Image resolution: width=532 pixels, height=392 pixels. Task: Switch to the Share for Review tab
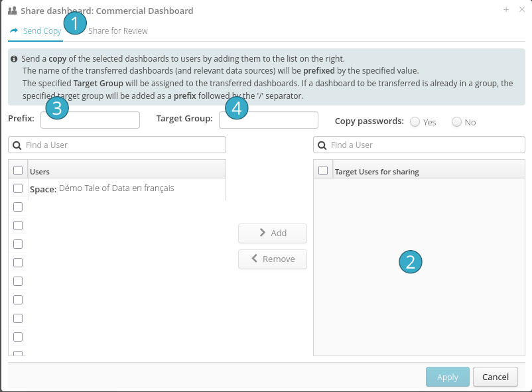click(117, 31)
